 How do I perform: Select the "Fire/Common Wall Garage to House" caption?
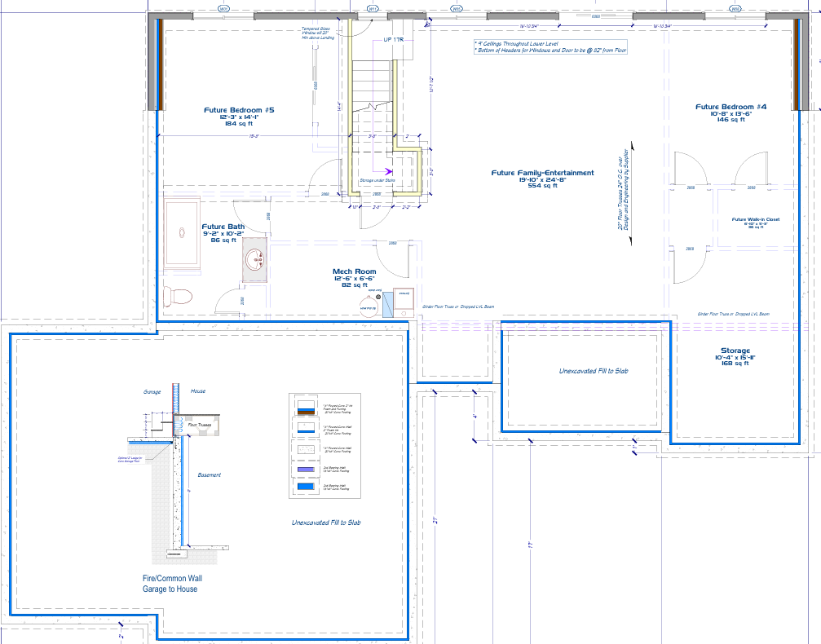coord(172,583)
